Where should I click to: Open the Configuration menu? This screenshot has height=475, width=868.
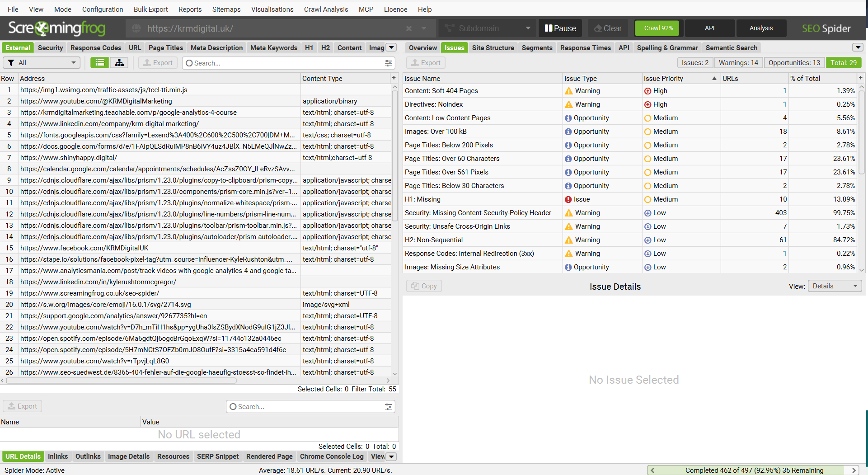point(103,9)
